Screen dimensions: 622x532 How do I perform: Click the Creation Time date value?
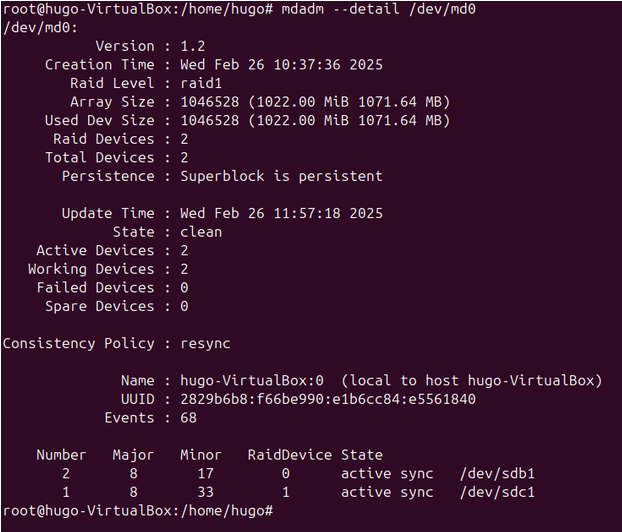[281, 65]
